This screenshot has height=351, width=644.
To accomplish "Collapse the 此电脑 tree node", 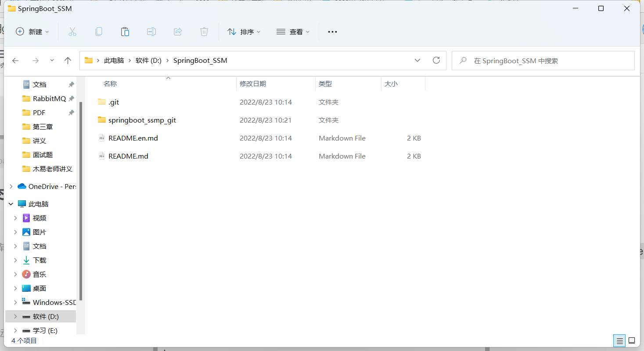I will [11, 204].
